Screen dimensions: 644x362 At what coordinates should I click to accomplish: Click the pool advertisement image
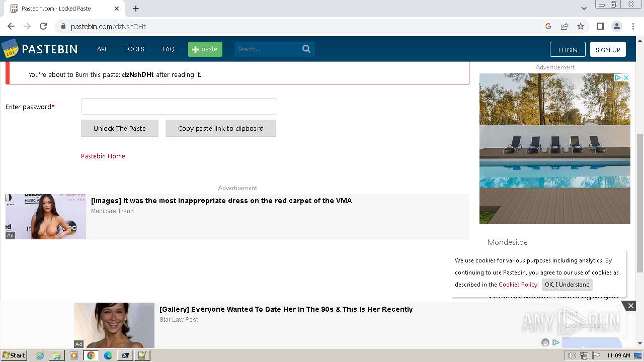tap(555, 149)
